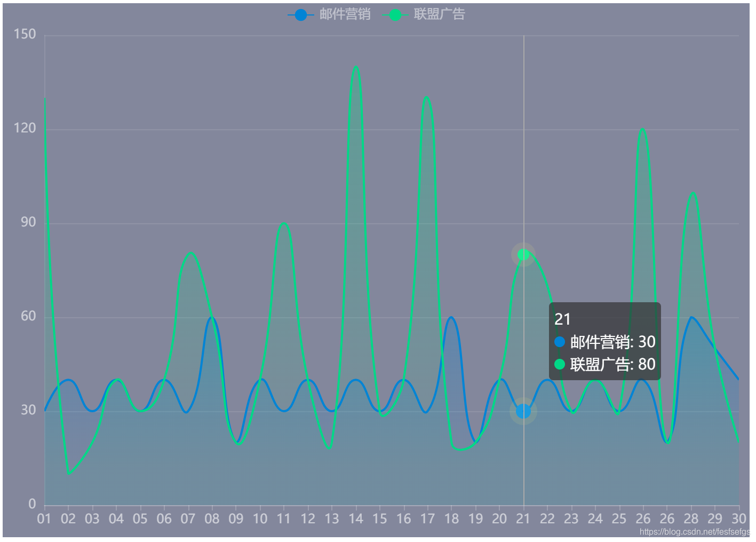Viewport: 756px width, 542px height.
Task: Click the blue line's peak above x-axis 18
Action: click(x=451, y=317)
